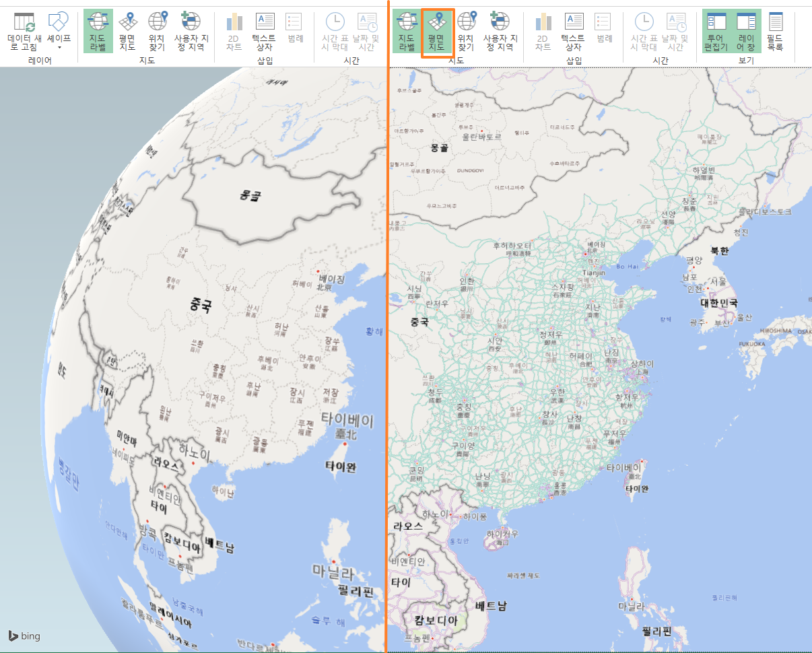Screen dimensions: 812x653
Task: Click 대한민국 label on the flat map
Action: tap(719, 303)
